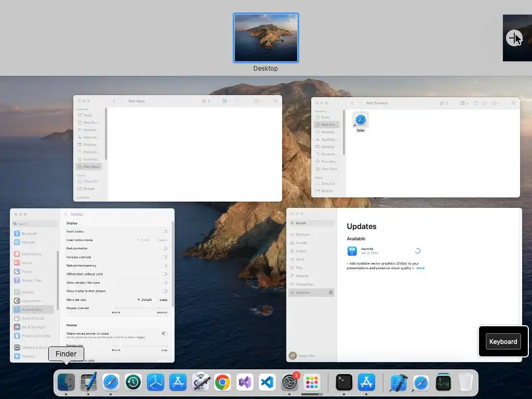
Task: Open Terminal from the Dock
Action: tap(344, 382)
